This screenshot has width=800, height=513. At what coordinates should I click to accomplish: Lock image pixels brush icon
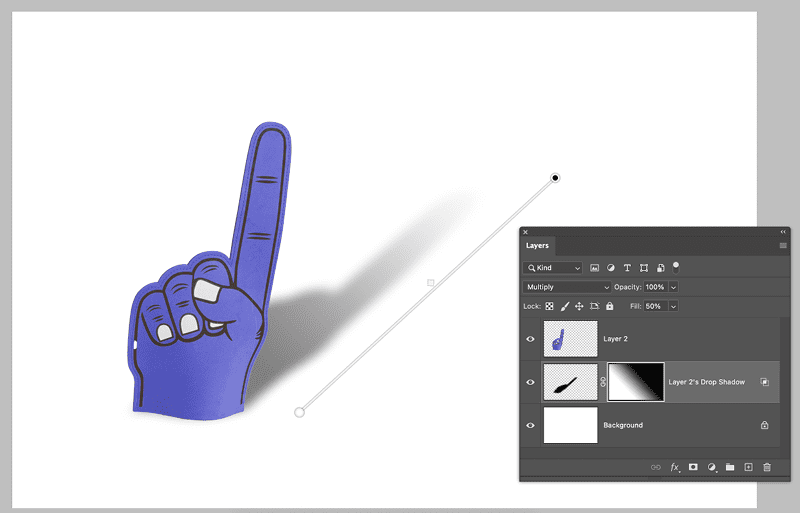tap(565, 306)
